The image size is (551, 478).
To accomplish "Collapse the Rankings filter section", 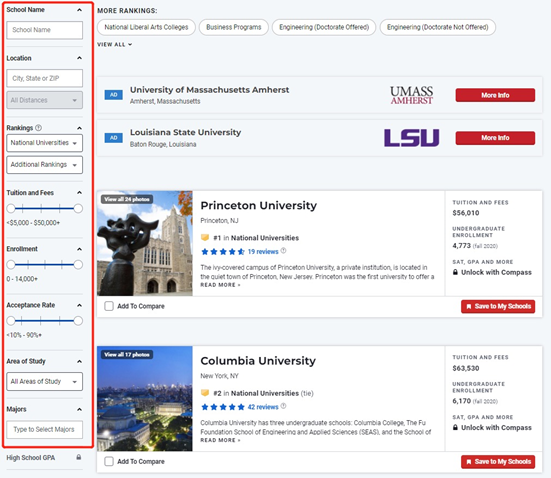I will pyautogui.click(x=79, y=128).
